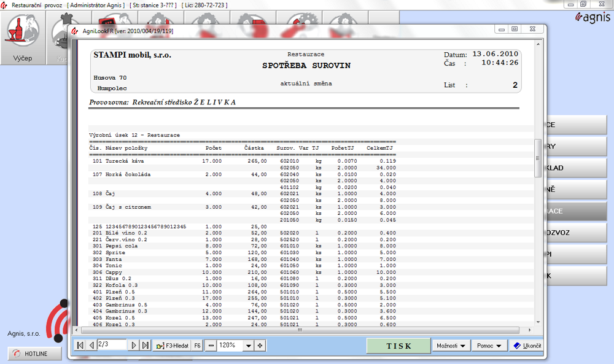
Task: Open the chef kitchen module icon
Action: 59,37
